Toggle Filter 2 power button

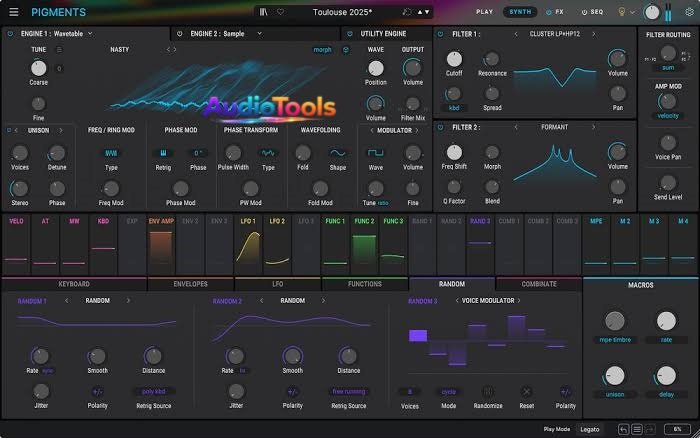coord(441,127)
